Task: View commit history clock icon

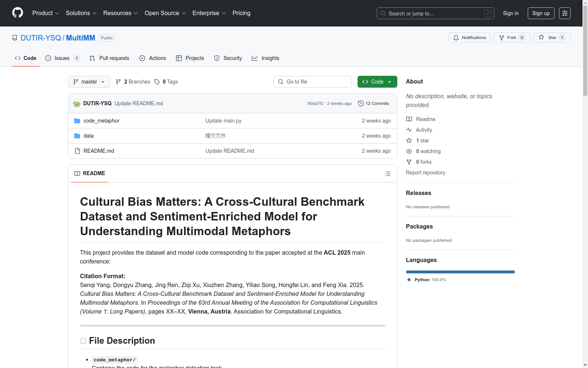Action: [361, 103]
